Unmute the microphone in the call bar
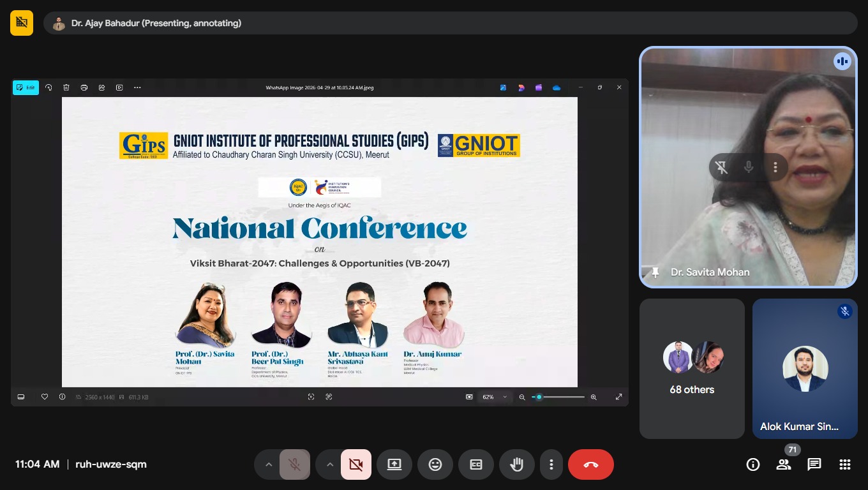The width and height of the screenshot is (868, 490). 294,464
